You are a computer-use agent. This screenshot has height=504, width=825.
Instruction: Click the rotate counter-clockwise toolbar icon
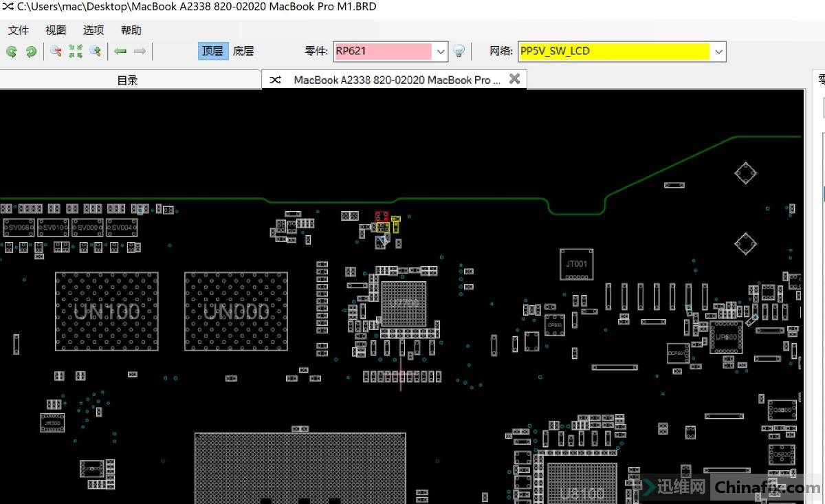coord(12,52)
